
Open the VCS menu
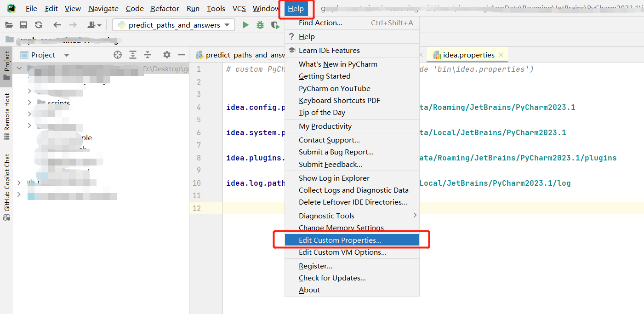239,8
